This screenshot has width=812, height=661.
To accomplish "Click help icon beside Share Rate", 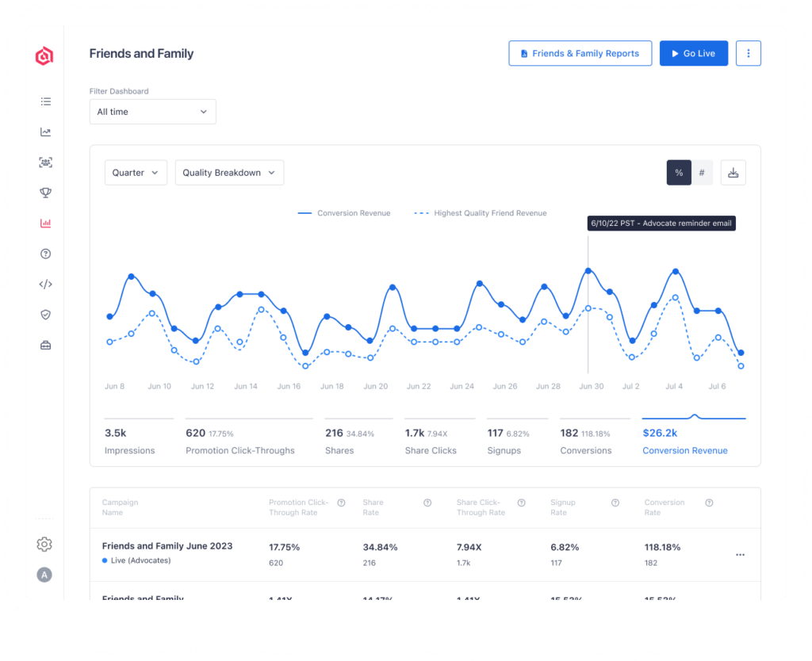I will point(427,502).
